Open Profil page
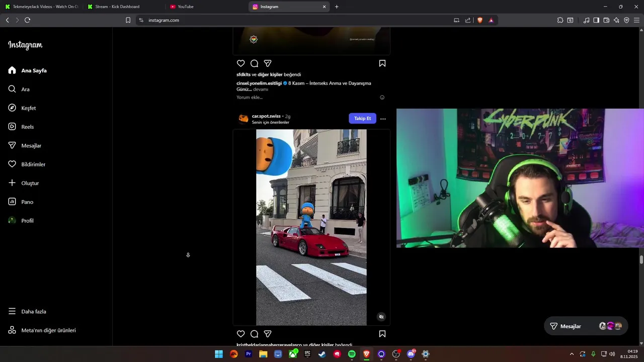The image size is (644, 362). (21, 221)
